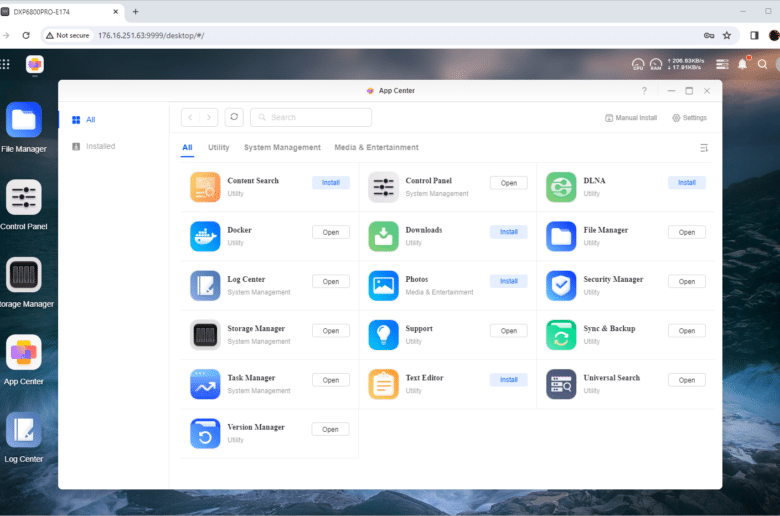Open Log Center desktop shortcut
This screenshot has height=516, width=780.
click(x=23, y=430)
